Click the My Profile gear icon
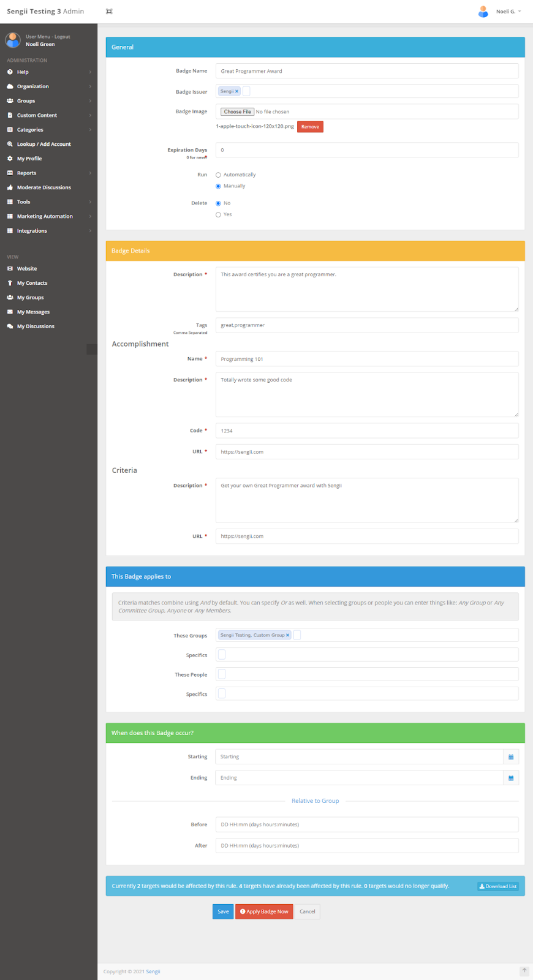This screenshot has width=533, height=980. pos(10,159)
